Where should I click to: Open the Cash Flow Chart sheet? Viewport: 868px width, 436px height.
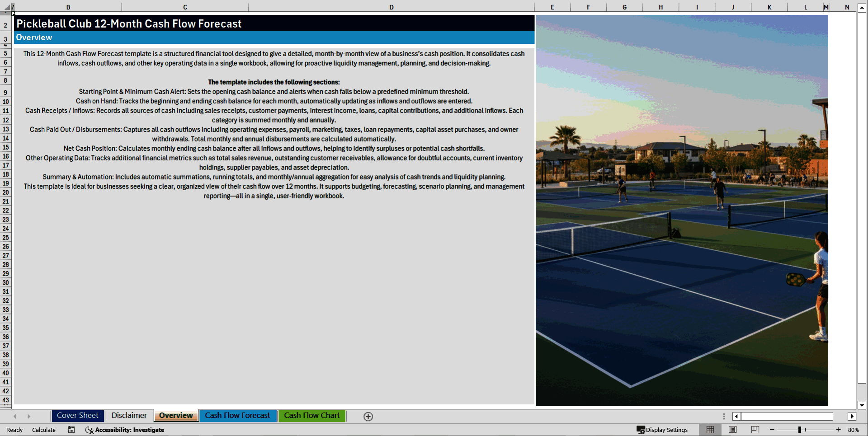[x=311, y=416]
